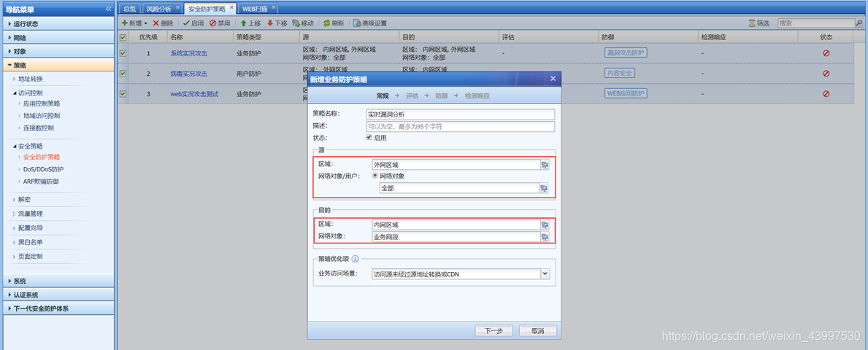Click the 下一步 next button
Screen dimensions: 868x350
tap(493, 330)
